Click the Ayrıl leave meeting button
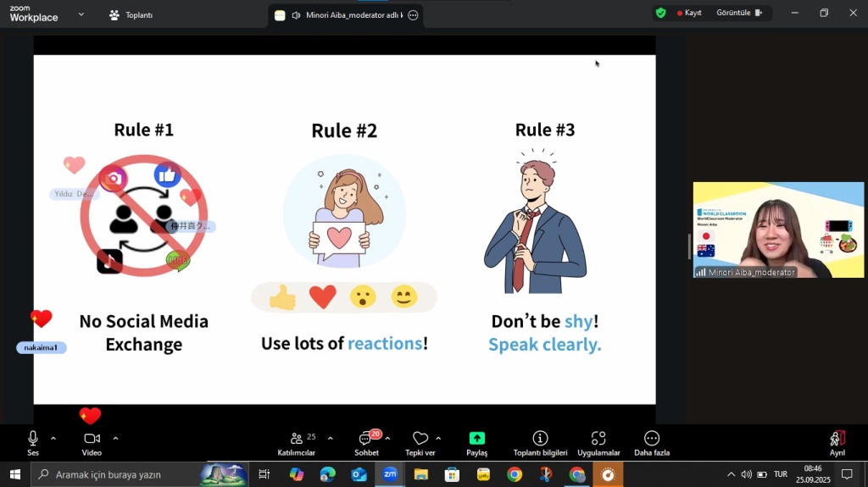Screen dimensions: 868x487 click(837, 443)
